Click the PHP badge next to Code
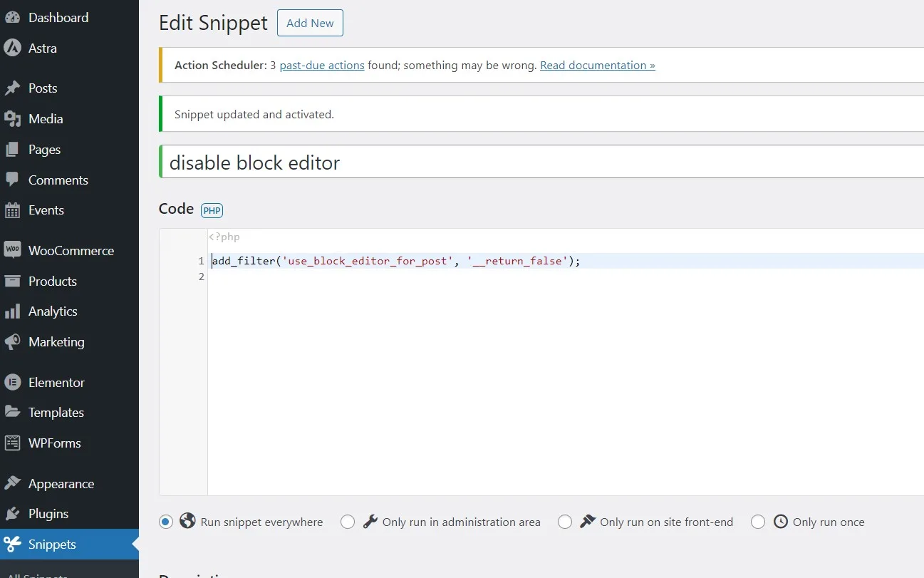The height and width of the screenshot is (578, 924). pos(212,210)
